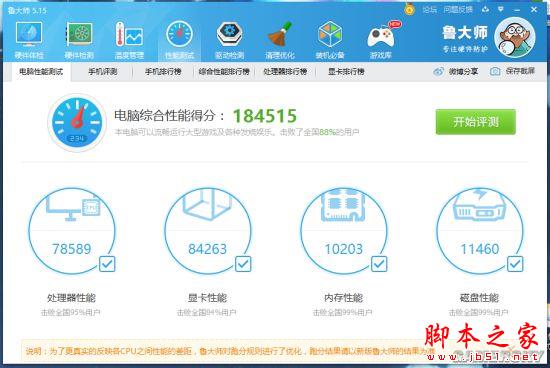Toggle the 磁盘性能 checkbox
Screen dimensions: 550x368
[x=515, y=264]
